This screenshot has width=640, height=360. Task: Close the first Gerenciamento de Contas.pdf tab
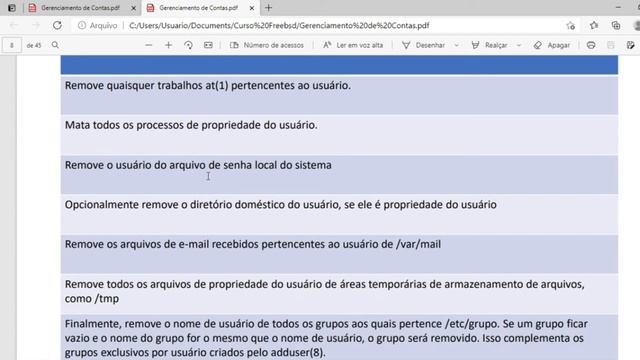(x=133, y=8)
